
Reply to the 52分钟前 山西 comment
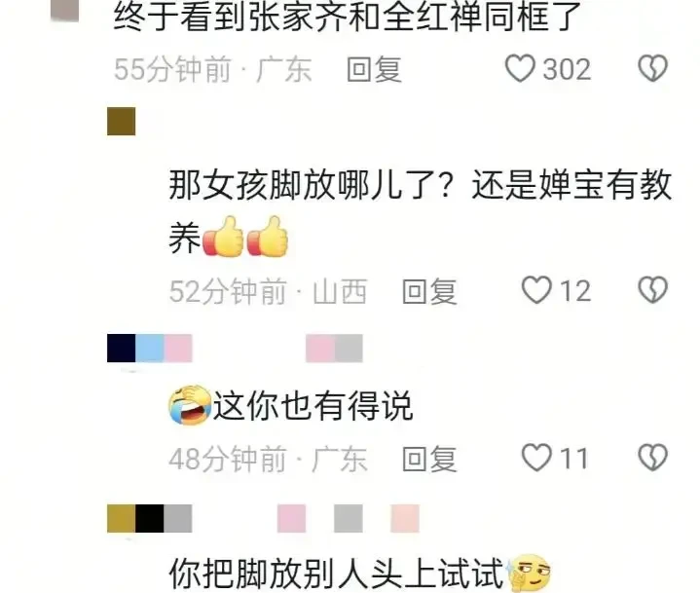point(429,291)
